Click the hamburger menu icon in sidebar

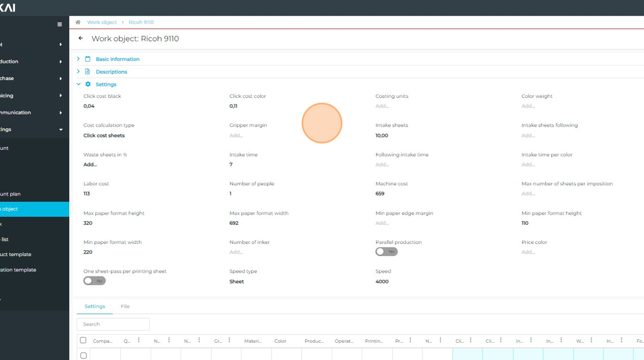tap(59, 25)
